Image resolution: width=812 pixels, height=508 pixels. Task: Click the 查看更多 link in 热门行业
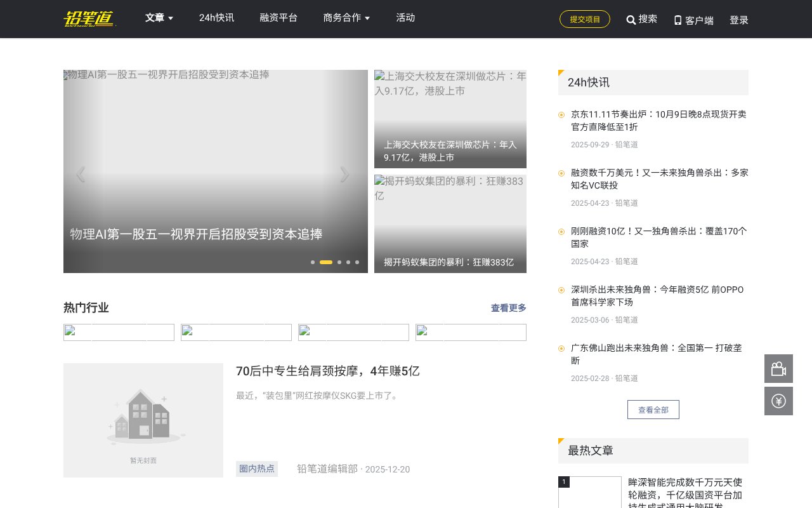coord(508,308)
